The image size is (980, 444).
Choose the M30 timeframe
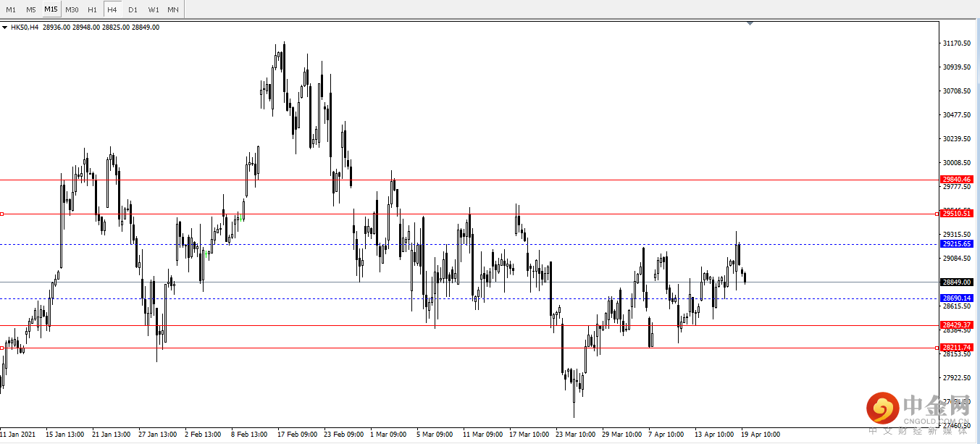coord(72,9)
